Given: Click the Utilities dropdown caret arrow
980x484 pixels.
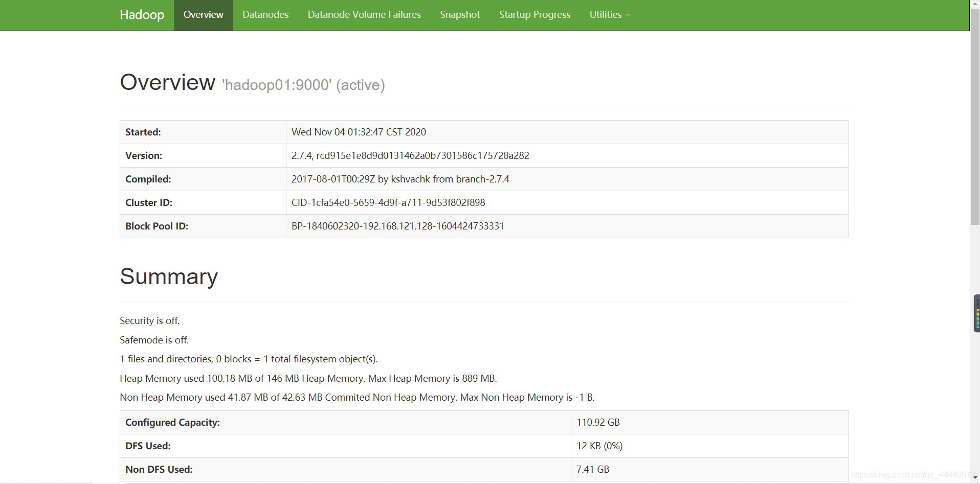Looking at the screenshot, I should click(x=628, y=16).
